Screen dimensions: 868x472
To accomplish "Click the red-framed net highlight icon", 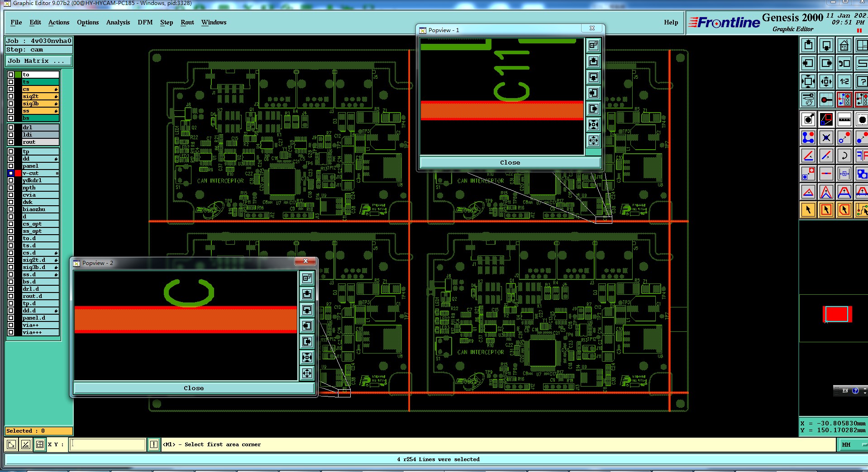I will [x=844, y=99].
